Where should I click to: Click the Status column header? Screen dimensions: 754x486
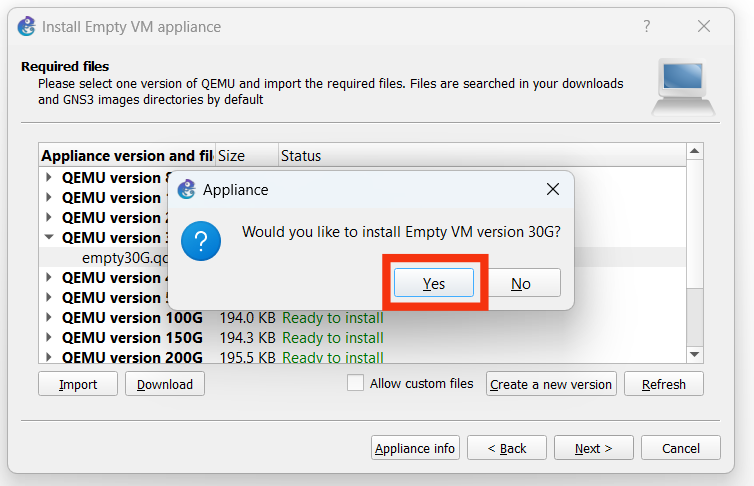coord(300,156)
